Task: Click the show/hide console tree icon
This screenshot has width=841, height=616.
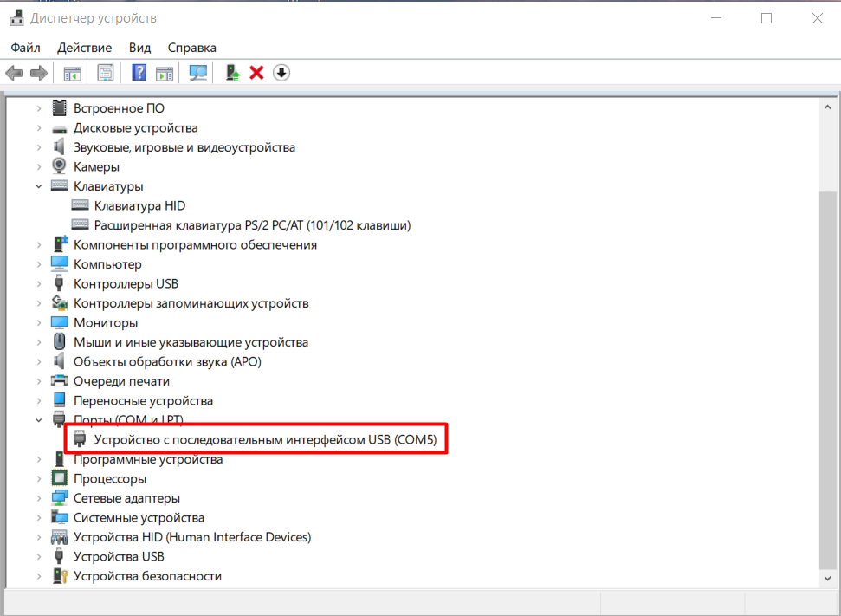Action: (x=73, y=73)
